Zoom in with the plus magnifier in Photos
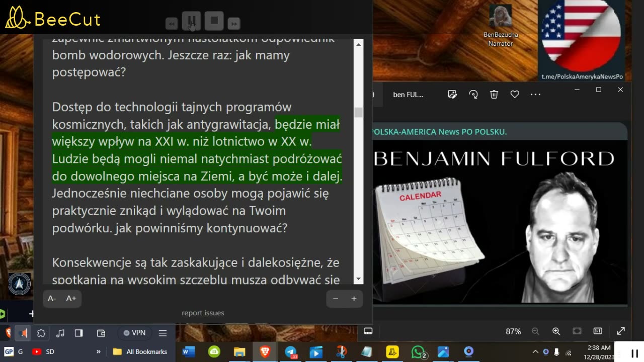 [556, 331]
